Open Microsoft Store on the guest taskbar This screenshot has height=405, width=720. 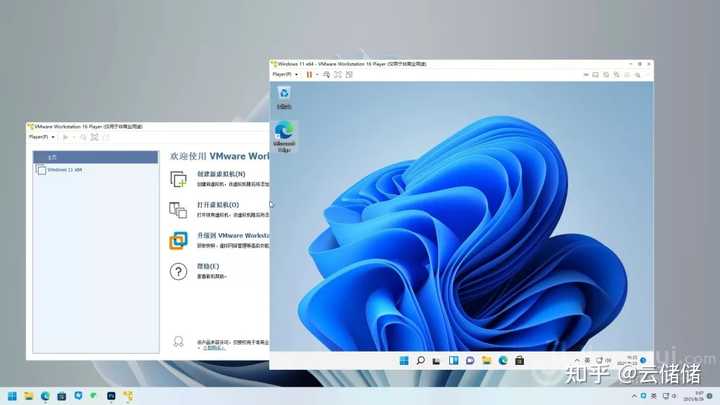click(x=519, y=360)
